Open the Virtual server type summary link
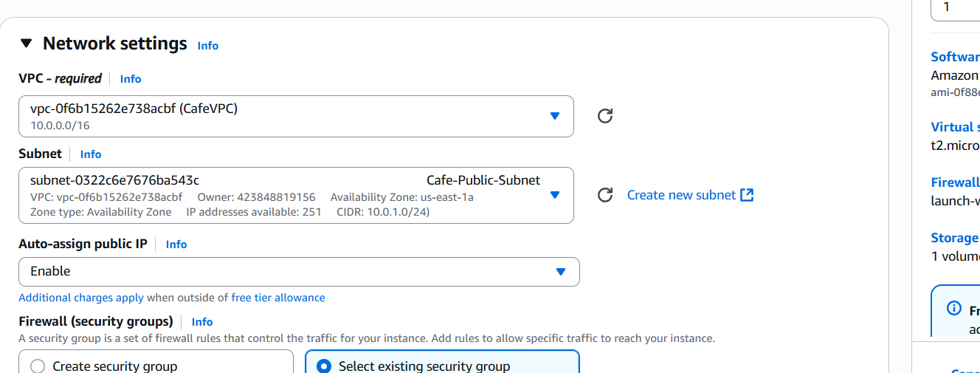 tap(956, 127)
